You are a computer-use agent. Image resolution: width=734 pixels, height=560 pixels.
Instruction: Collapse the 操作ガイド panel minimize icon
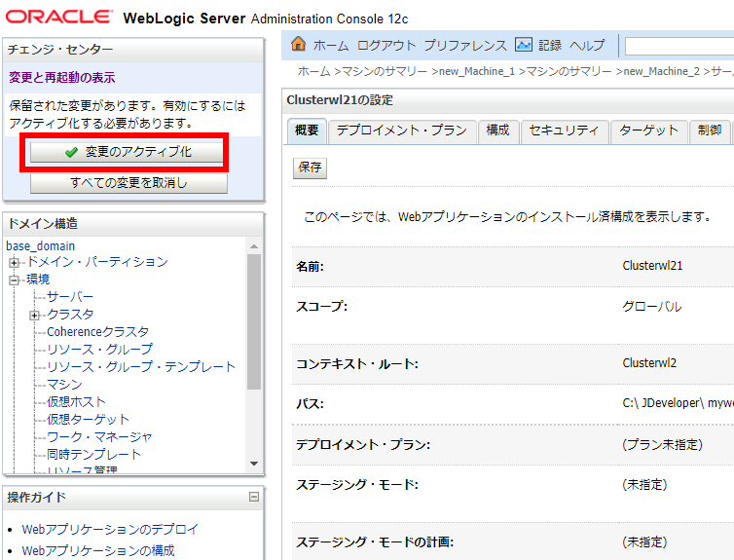[254, 497]
